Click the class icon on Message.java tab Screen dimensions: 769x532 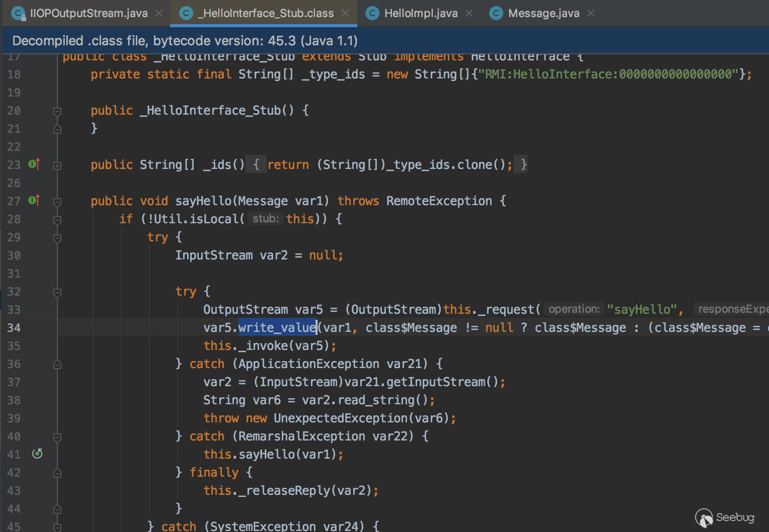[x=496, y=14]
